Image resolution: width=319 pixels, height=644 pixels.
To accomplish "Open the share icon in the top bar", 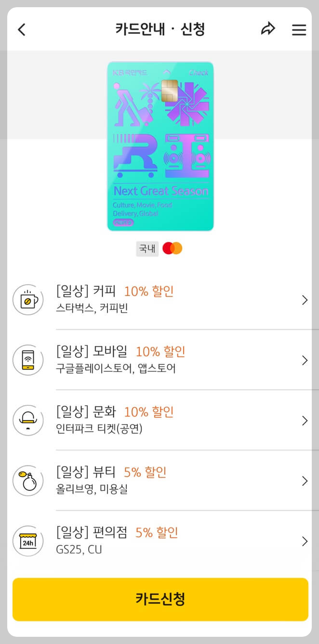I will 268,29.
